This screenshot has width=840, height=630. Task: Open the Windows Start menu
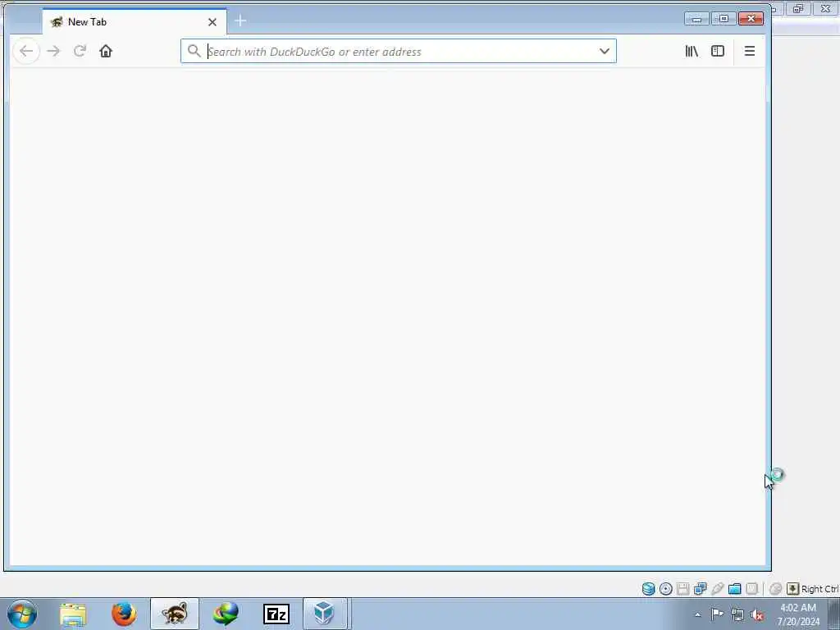(x=22, y=614)
